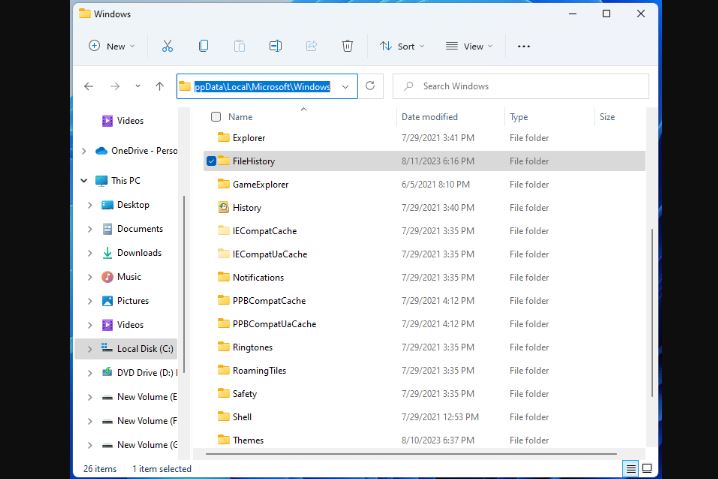Click the Search Windows input field
Image resolution: width=718 pixels, height=479 pixels.
(521, 86)
